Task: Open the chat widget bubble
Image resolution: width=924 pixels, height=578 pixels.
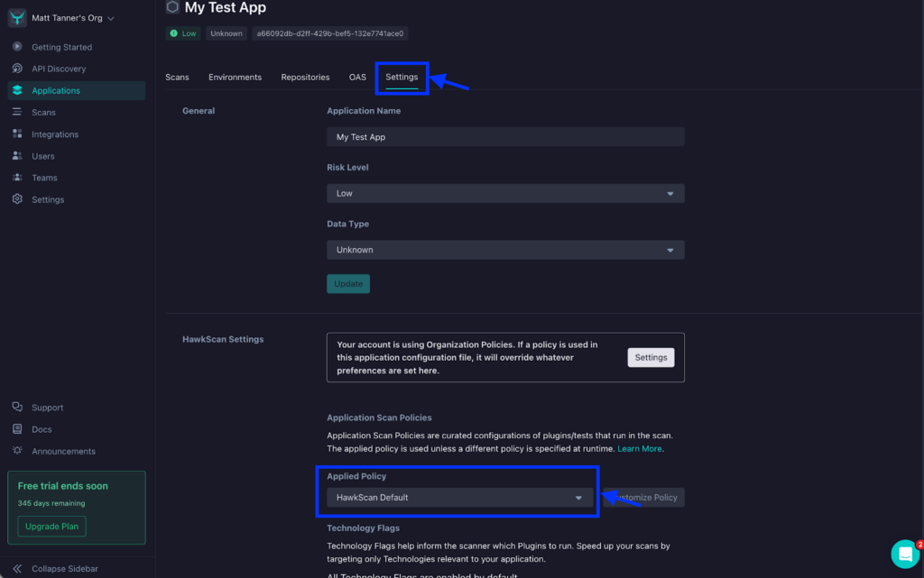Action: [x=904, y=554]
